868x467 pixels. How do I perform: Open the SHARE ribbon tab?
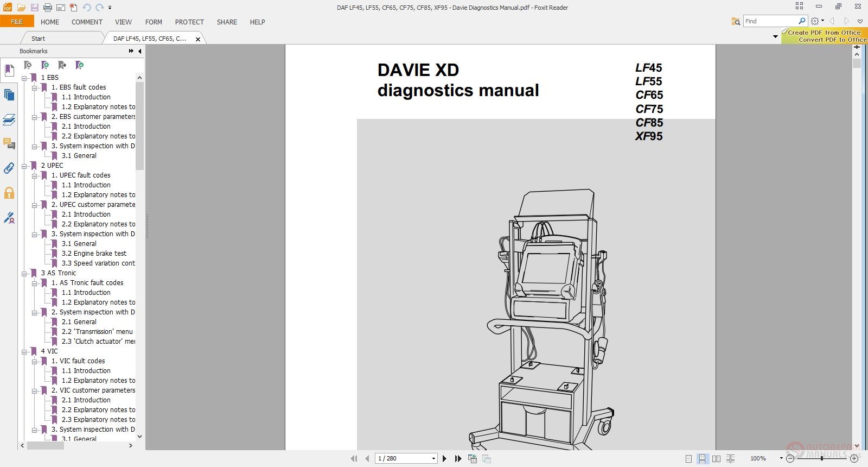tap(227, 22)
